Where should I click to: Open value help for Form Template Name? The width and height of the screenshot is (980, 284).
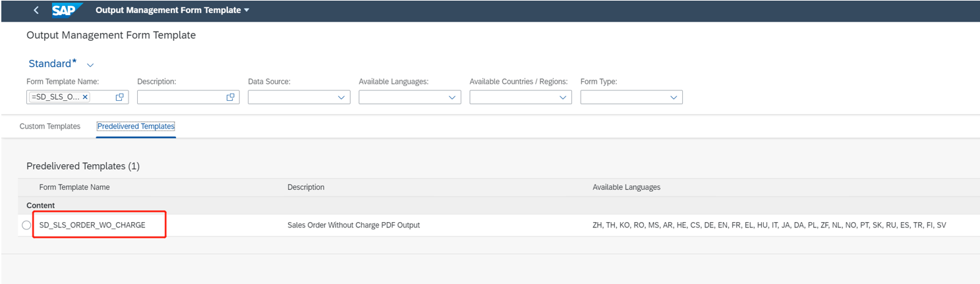[x=120, y=97]
